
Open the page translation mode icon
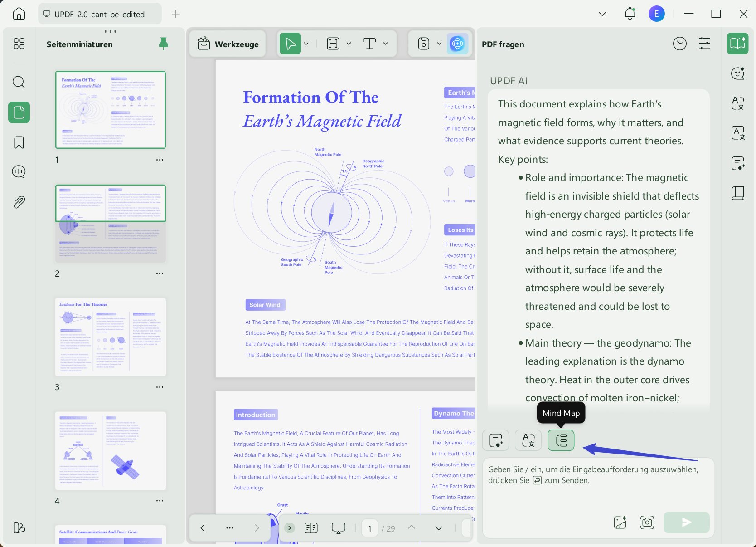pos(738,133)
